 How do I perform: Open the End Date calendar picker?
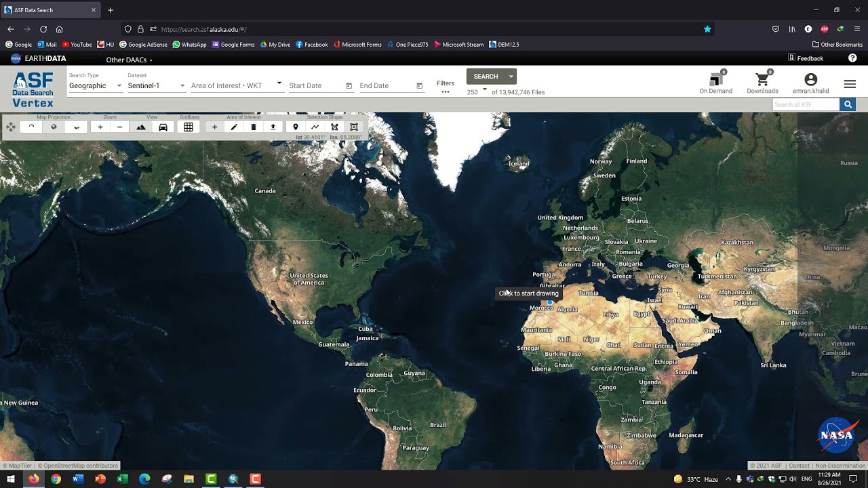[419, 85]
